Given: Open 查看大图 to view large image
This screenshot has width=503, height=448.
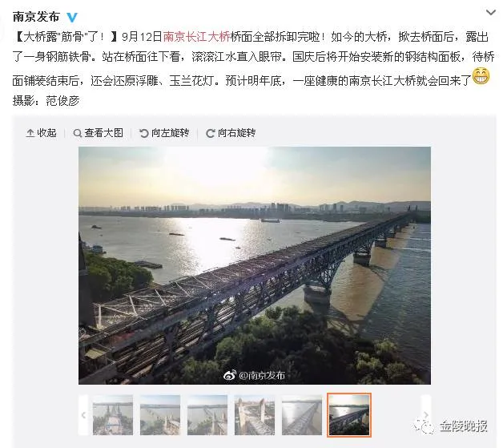Looking at the screenshot, I should (99, 133).
